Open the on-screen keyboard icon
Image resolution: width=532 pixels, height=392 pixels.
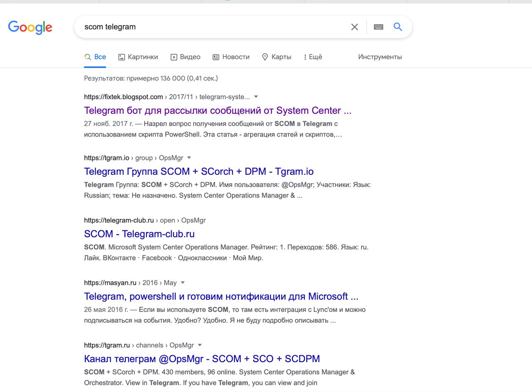point(378,27)
